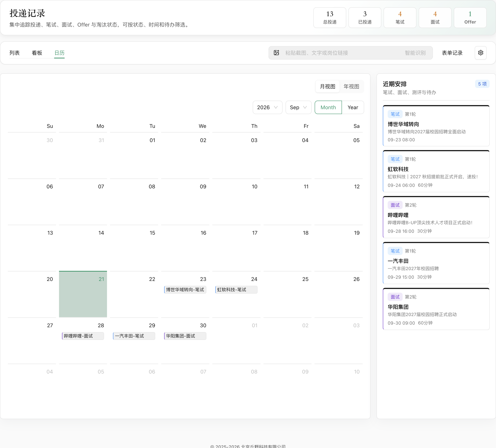496x448 pixels.
Task: Filter by the Offer stat card
Action: coord(470,18)
